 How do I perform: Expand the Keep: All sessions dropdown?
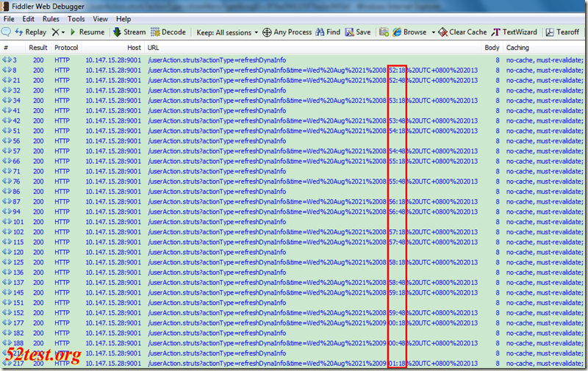pos(227,32)
